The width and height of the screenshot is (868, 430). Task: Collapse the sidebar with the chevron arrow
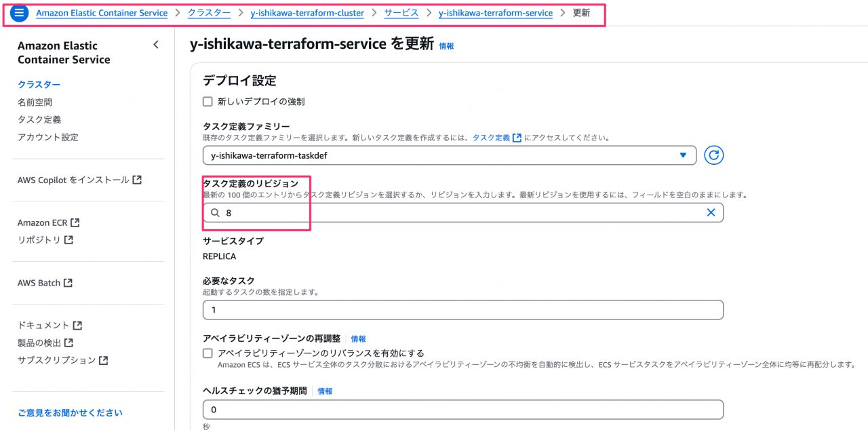point(156,45)
